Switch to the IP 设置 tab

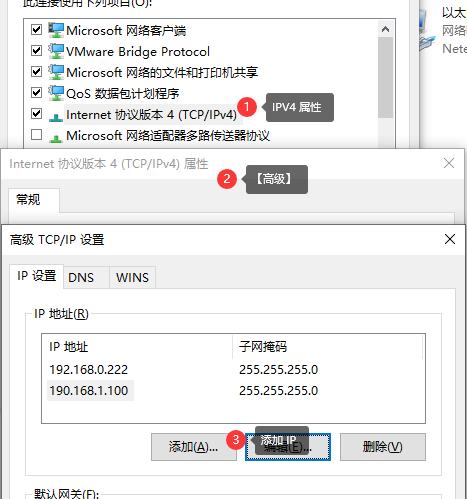click(36, 276)
